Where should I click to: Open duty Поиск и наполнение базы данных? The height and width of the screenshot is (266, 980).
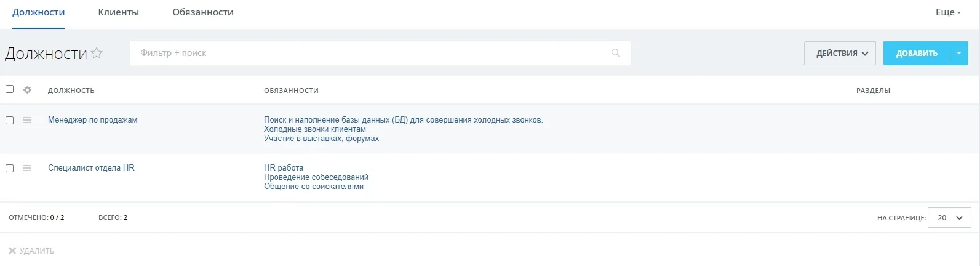point(404,120)
